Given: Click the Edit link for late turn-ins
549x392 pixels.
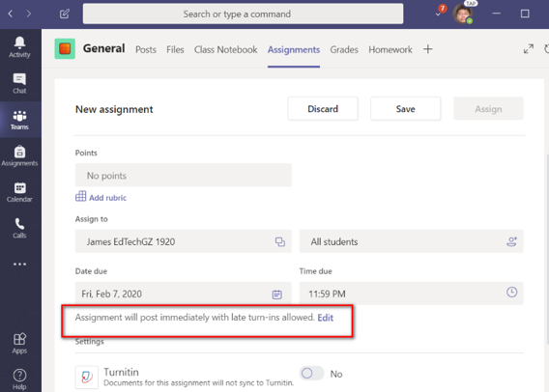Looking at the screenshot, I should tap(326, 318).
